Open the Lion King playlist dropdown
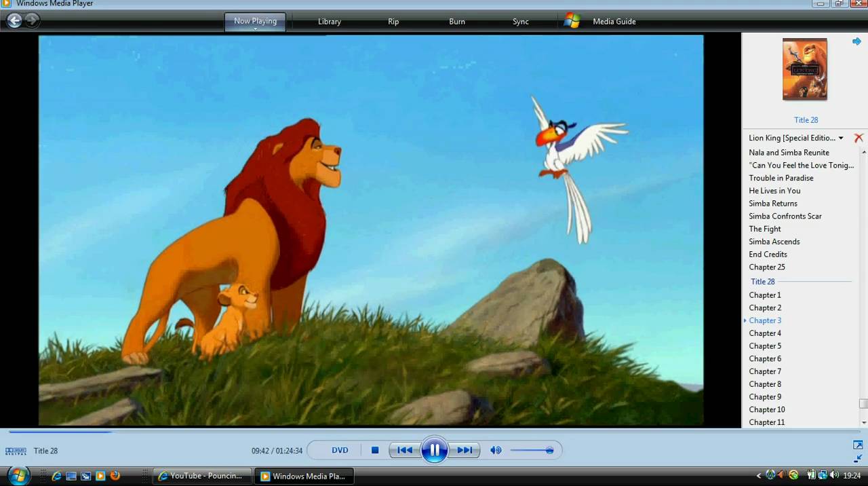Screen dimensions: 868x486 [841, 138]
